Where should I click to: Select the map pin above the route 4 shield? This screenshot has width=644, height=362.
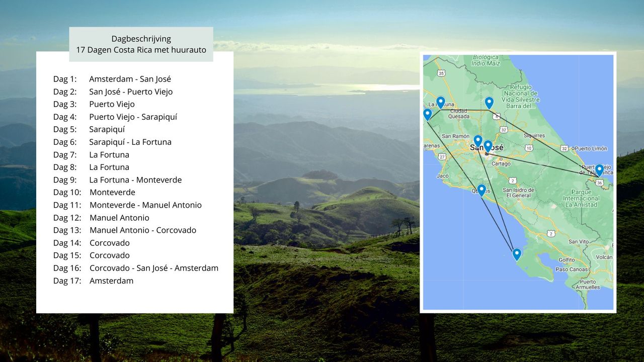tap(489, 103)
